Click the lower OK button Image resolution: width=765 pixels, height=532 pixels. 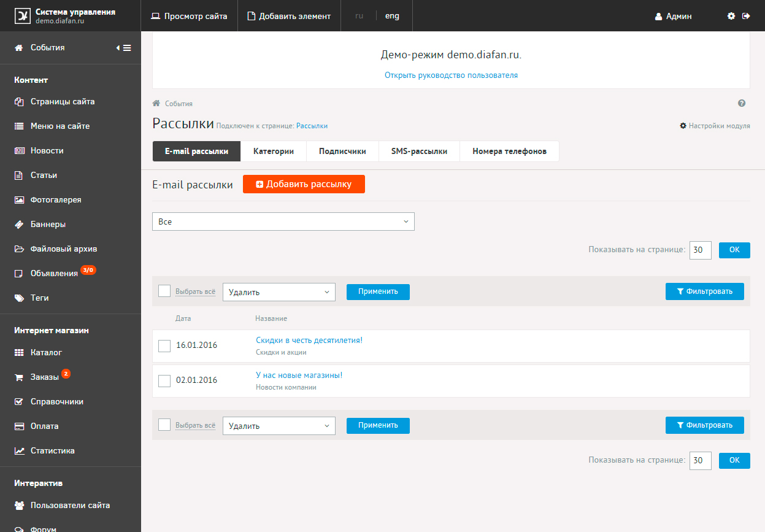point(734,460)
